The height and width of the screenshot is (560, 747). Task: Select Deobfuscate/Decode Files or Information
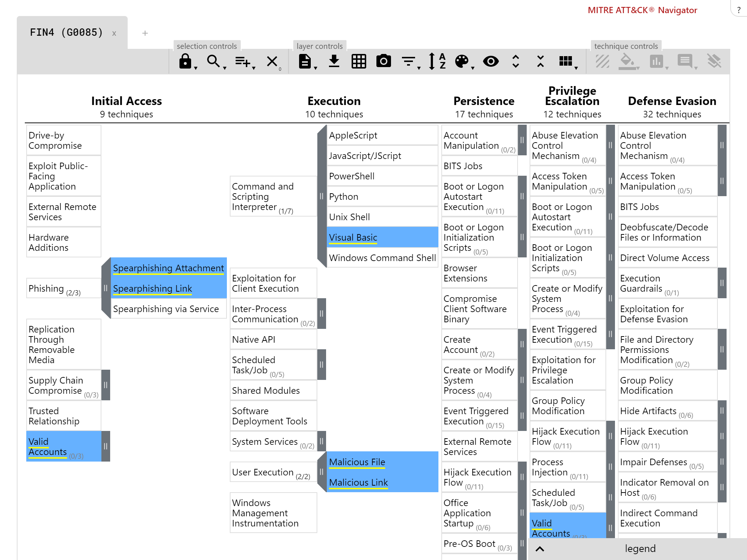coord(667,232)
